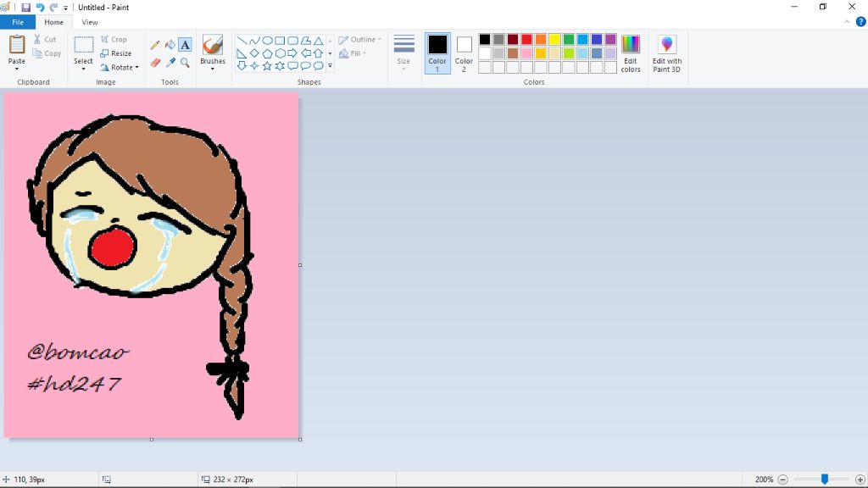This screenshot has width=868, height=488.
Task: Choose the Right arrow shape
Action: 292,53
